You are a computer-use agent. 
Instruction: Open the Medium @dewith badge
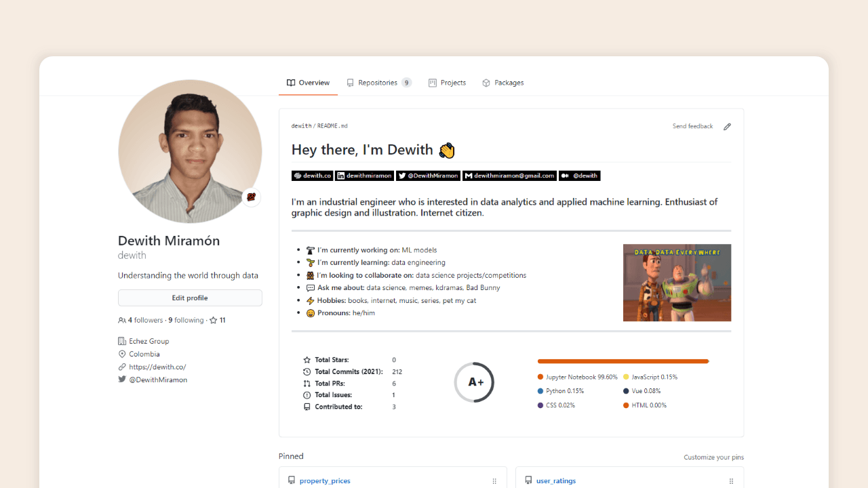(x=580, y=176)
